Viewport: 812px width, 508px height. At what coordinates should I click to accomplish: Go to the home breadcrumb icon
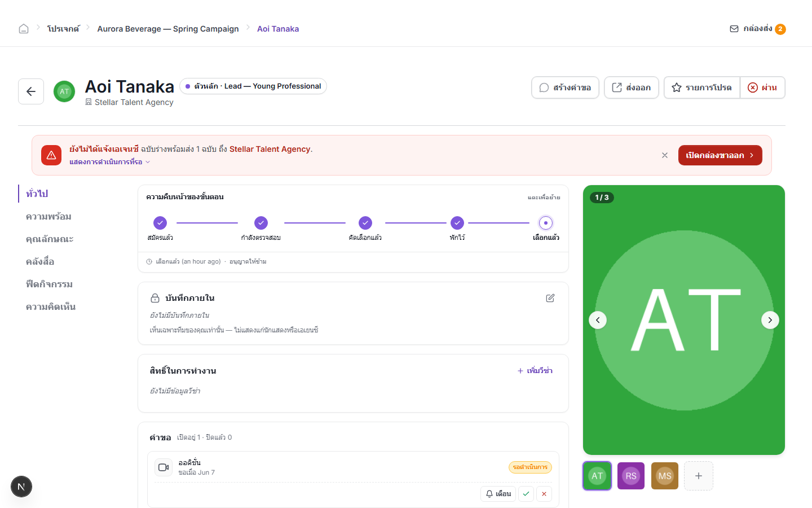(24, 29)
